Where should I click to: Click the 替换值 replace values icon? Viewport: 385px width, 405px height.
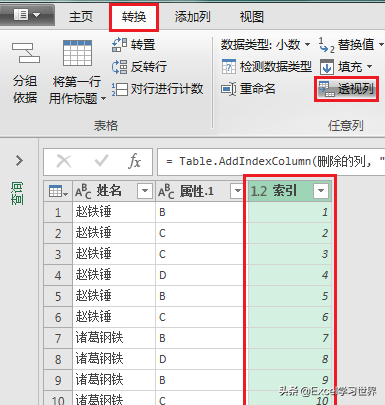tap(327, 45)
